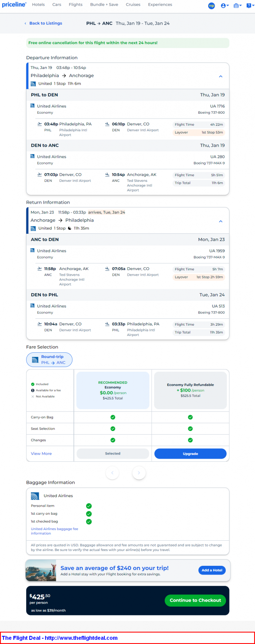The image size is (255, 644).
Task: Click landing icon beside 06:10p Denver
Action: pyautogui.click(x=107, y=124)
